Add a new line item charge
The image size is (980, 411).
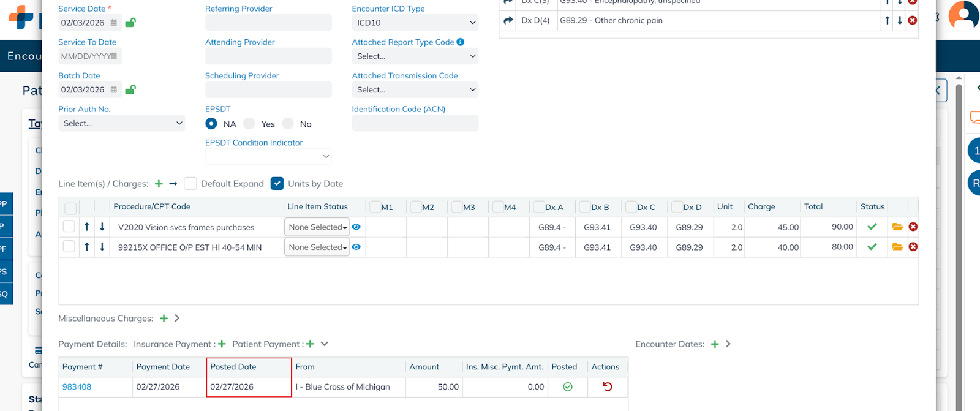pyautogui.click(x=159, y=184)
